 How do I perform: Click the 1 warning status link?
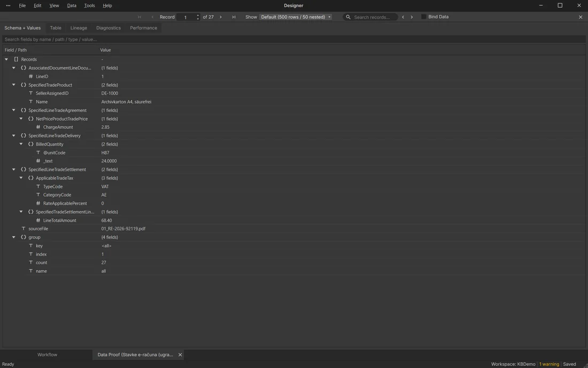pyautogui.click(x=549, y=364)
